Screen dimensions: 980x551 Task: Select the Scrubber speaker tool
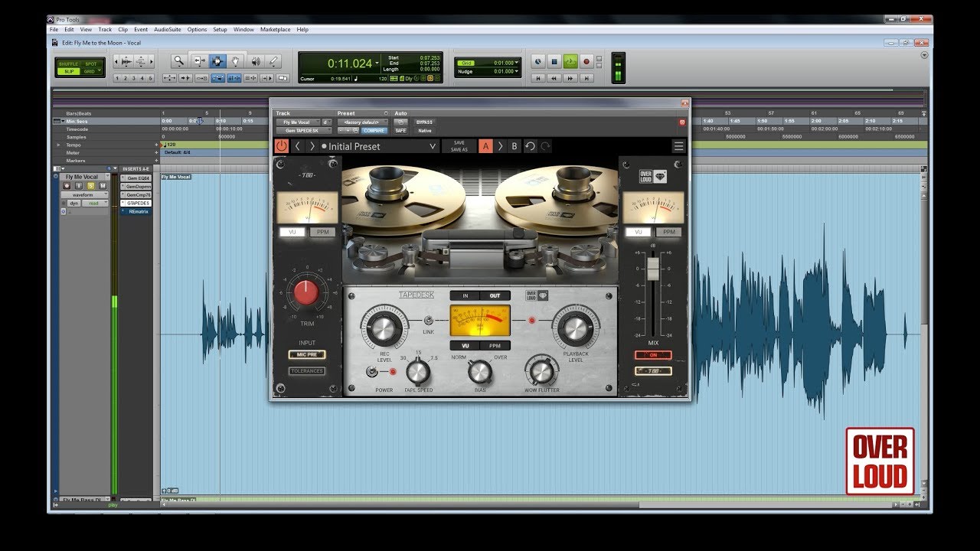click(255, 61)
